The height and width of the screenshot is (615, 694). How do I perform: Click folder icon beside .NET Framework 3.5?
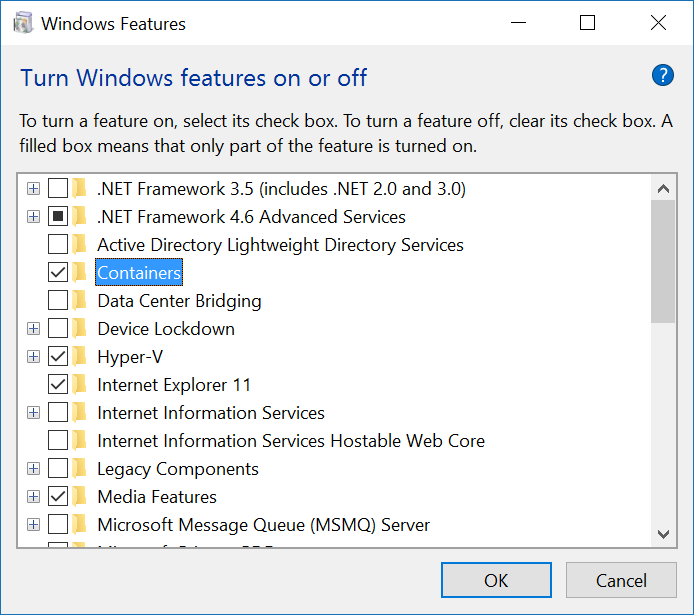[x=79, y=188]
